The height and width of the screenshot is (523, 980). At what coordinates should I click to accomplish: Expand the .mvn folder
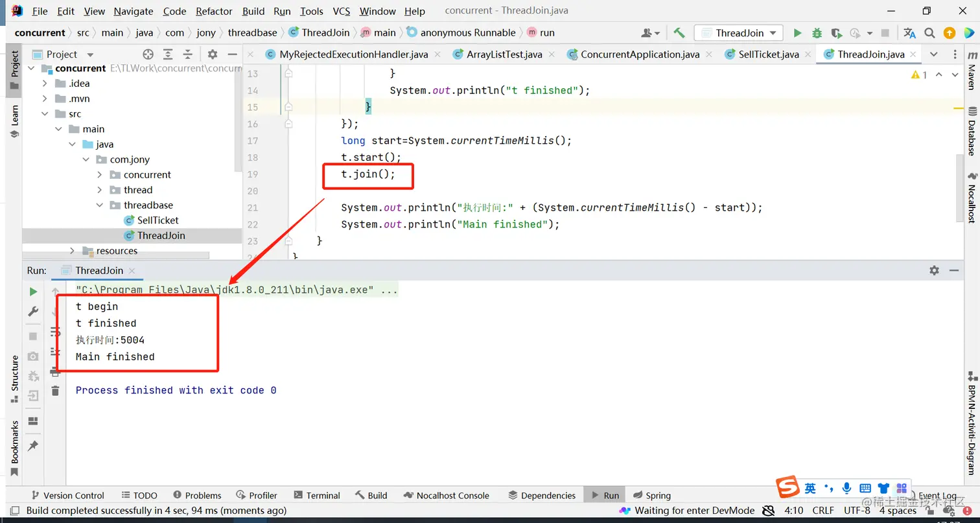45,99
